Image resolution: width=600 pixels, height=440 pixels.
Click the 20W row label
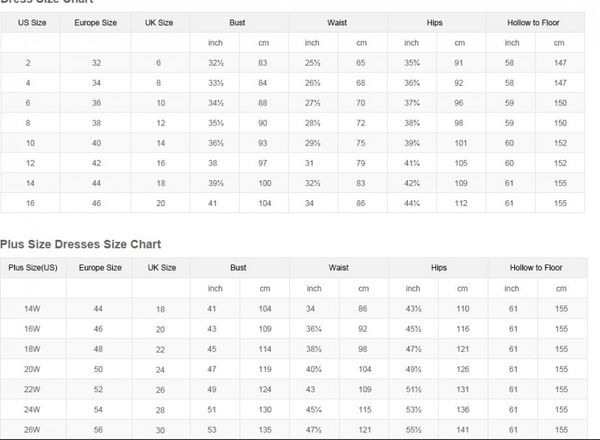tap(33, 367)
